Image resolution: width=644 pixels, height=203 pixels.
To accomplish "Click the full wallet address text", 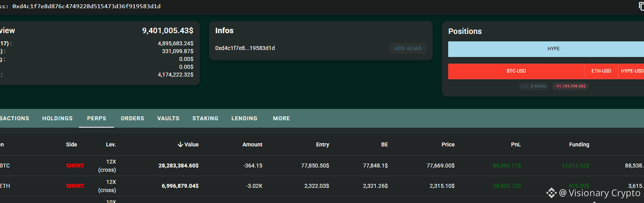I will (x=86, y=6).
